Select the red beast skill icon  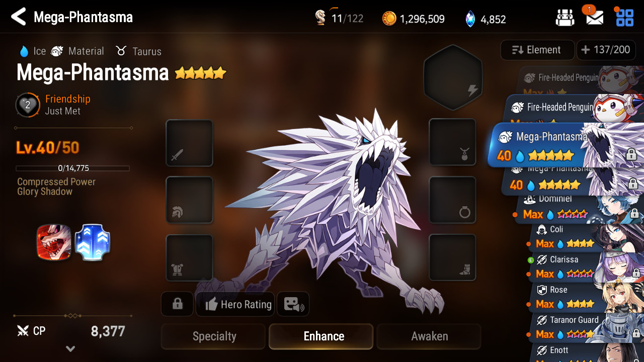54,242
